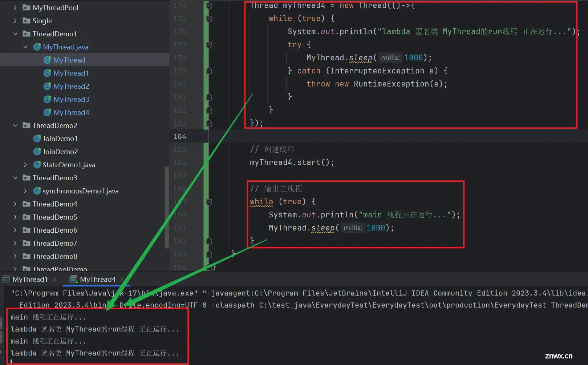Click fold end marker at line 181
The image size is (588, 365).
tap(209, 97)
